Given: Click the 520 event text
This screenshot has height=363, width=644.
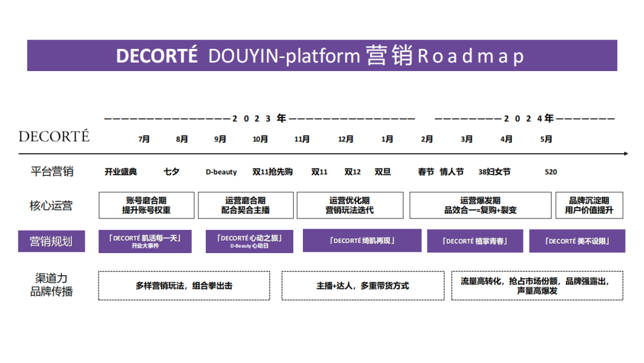Looking at the screenshot, I should [x=551, y=172].
